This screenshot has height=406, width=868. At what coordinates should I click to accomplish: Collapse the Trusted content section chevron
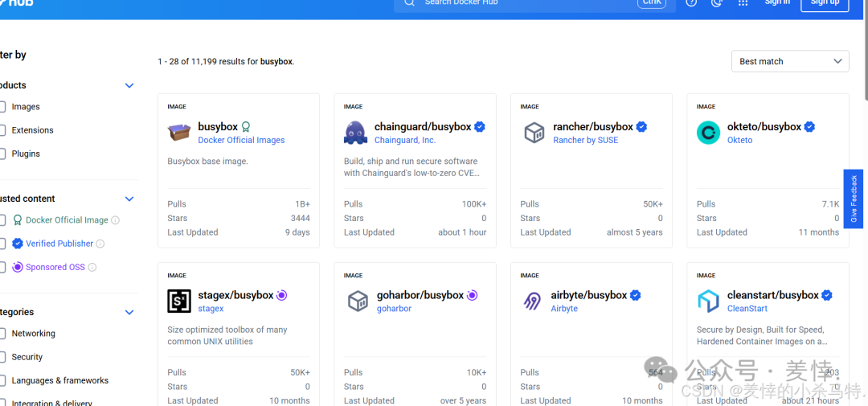[129, 199]
